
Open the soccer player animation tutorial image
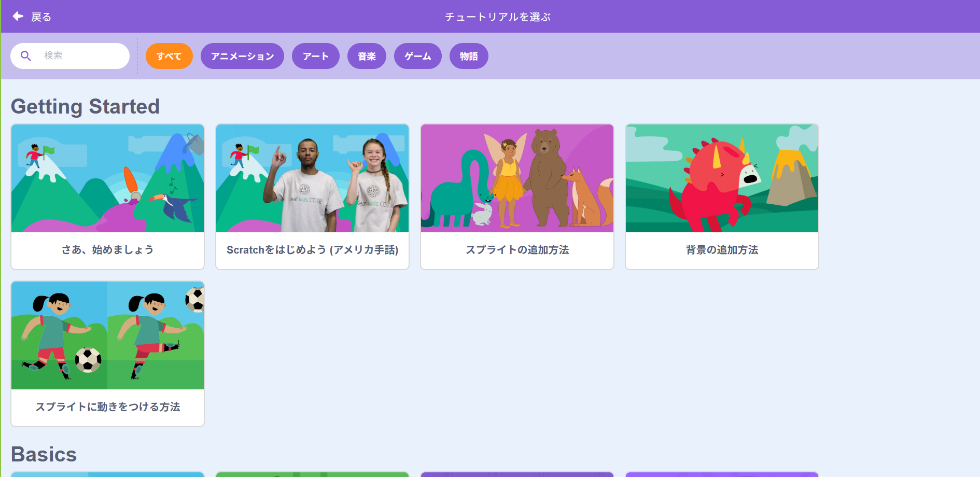[107, 335]
